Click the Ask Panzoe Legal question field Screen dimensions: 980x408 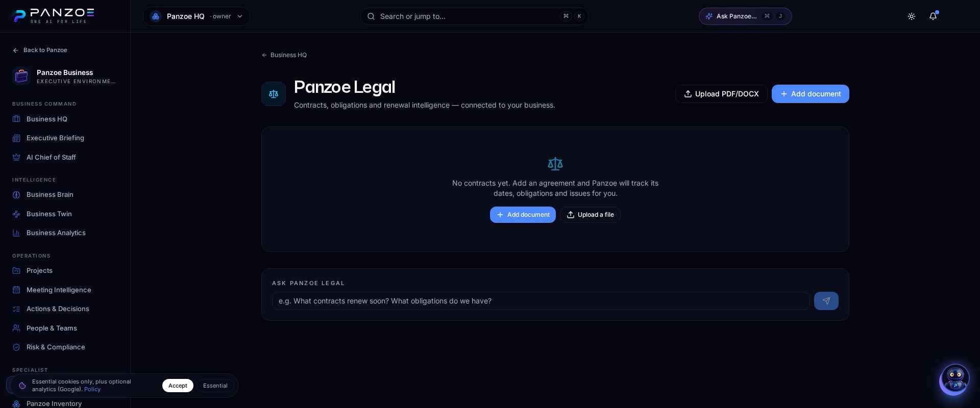pos(541,301)
